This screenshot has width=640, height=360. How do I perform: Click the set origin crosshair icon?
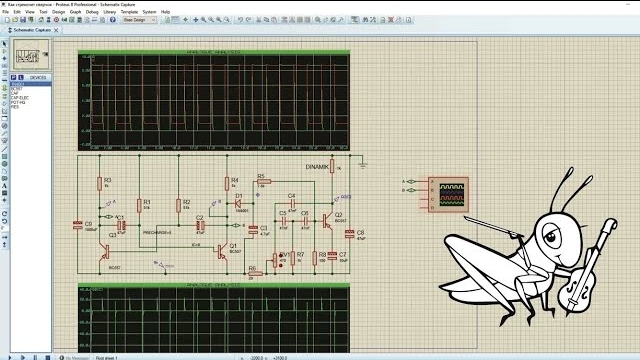pos(185,20)
